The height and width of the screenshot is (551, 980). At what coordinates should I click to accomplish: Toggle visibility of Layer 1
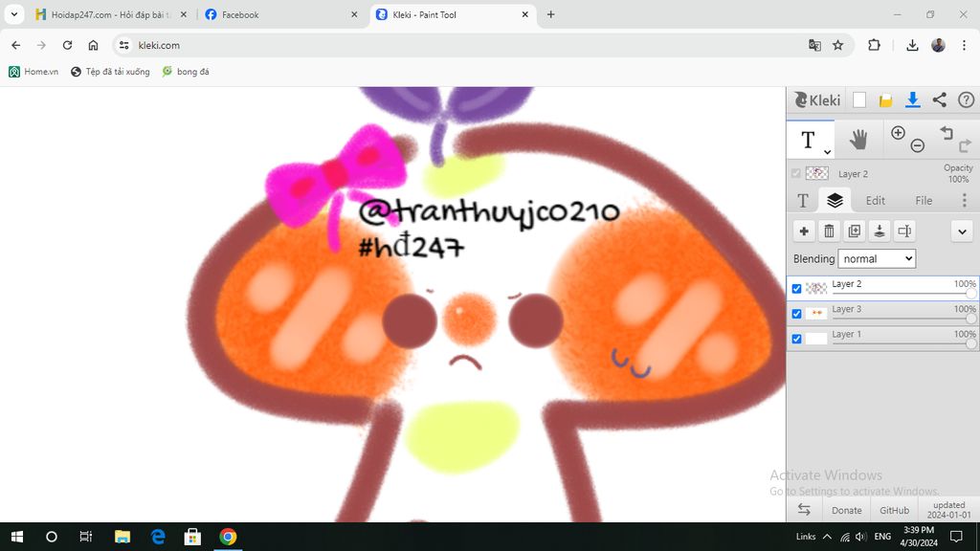coord(796,339)
